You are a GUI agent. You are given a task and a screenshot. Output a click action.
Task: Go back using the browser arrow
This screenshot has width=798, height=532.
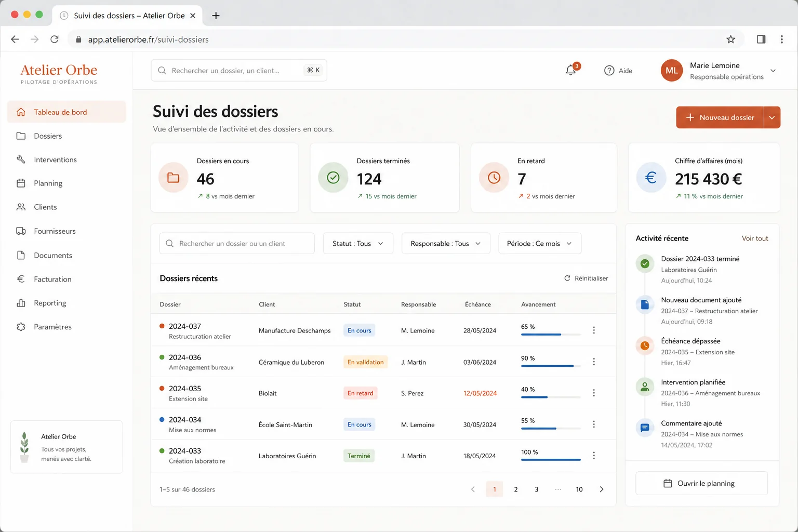(x=15, y=39)
